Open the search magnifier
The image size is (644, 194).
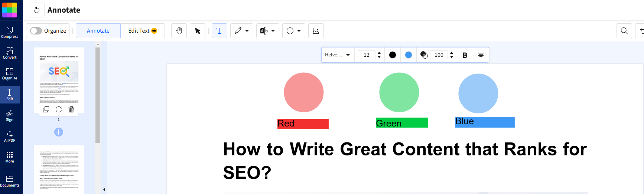click(624, 31)
